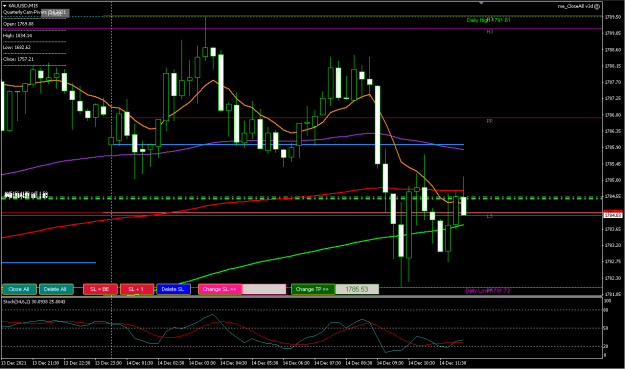Click the Delete All button

pos(56,289)
